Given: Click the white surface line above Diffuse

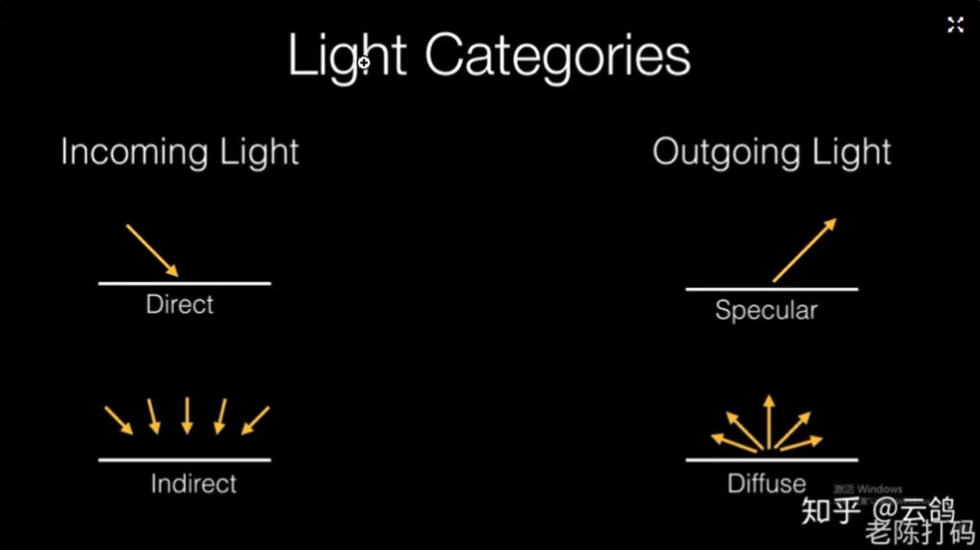Looking at the screenshot, I should coord(771,459).
